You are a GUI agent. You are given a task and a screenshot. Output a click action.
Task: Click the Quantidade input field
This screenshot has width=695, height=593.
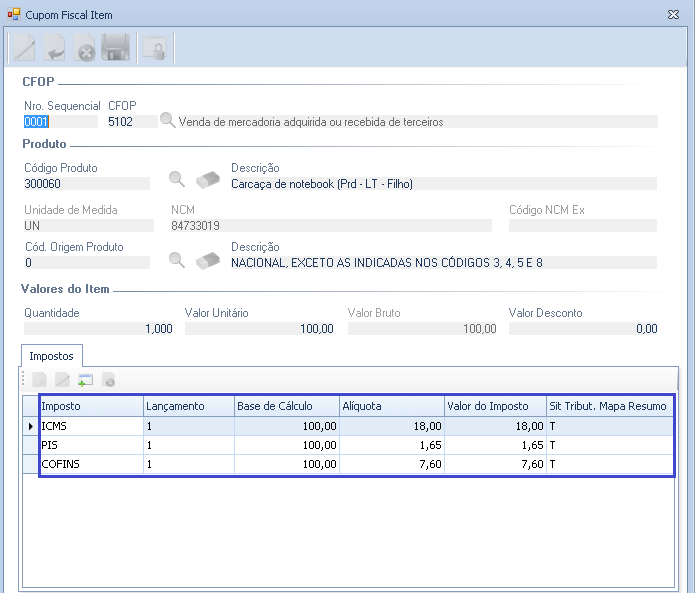98,328
